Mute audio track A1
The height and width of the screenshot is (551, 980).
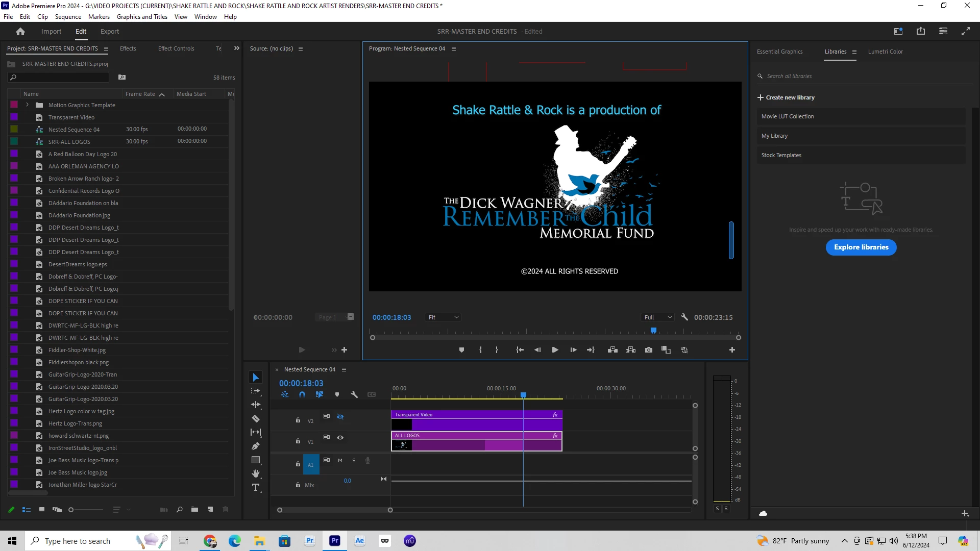coord(340,461)
